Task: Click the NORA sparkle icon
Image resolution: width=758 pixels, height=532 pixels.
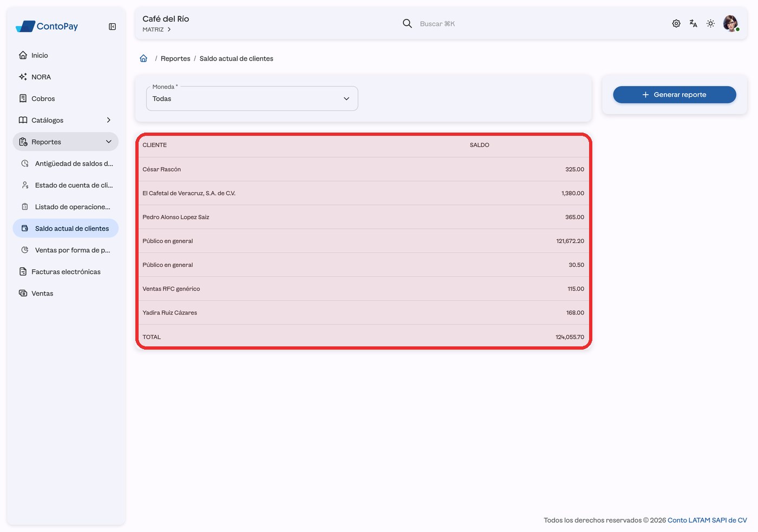Action: point(23,77)
